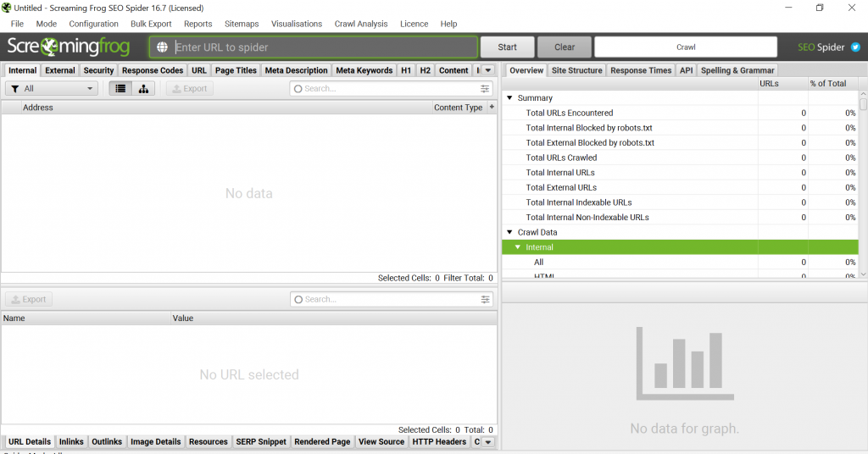Click the globe icon in the URL bar

pos(162,47)
